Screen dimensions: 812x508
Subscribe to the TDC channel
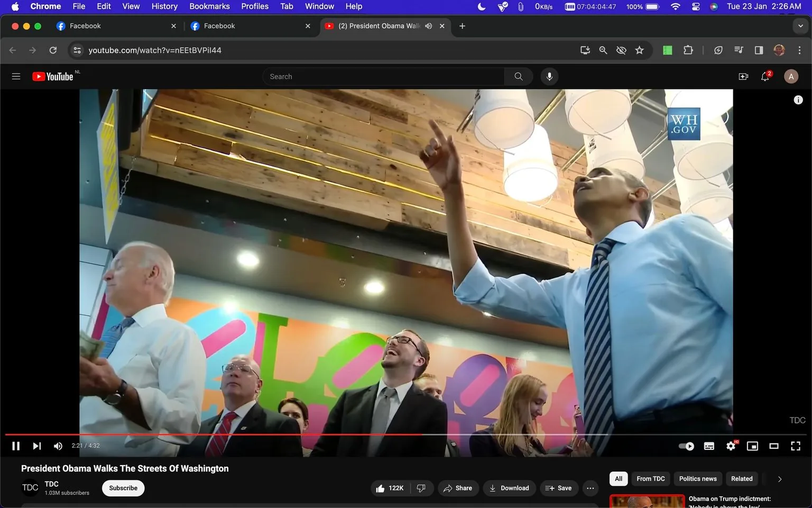(123, 488)
